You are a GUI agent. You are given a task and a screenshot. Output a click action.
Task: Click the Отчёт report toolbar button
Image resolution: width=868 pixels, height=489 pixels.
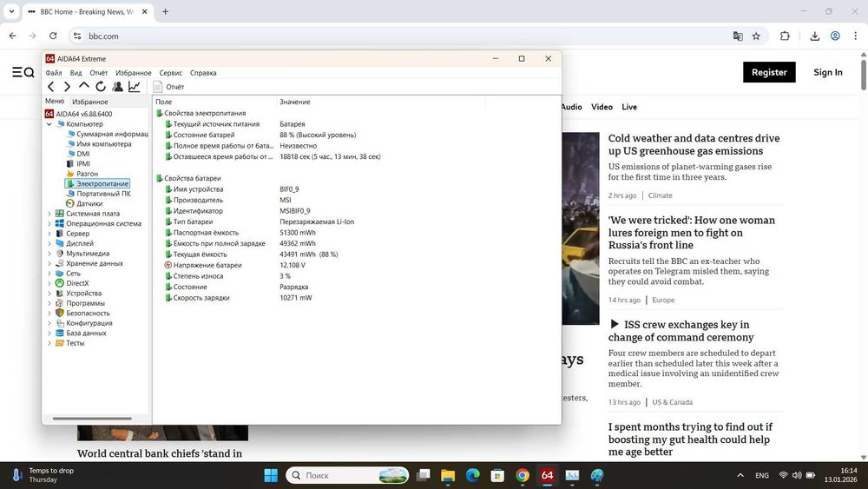[169, 86]
